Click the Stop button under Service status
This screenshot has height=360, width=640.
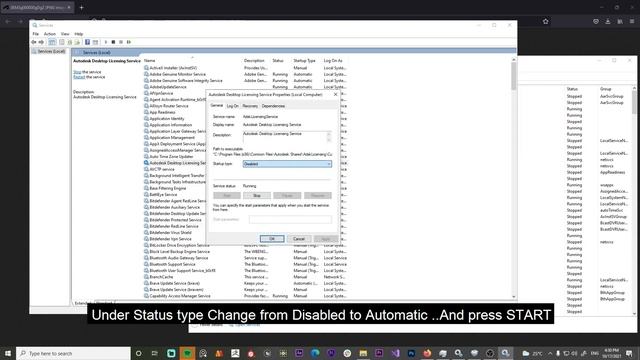(257, 196)
